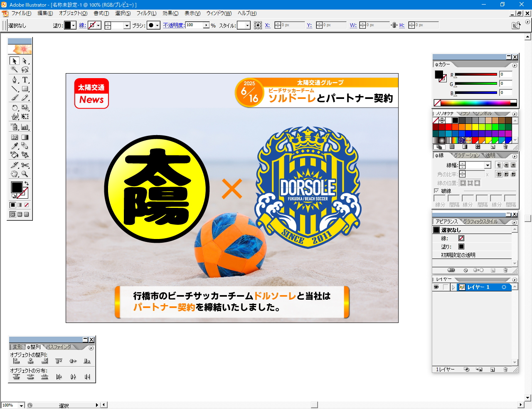The height and width of the screenshot is (409, 532).
Task: Pick the Magic Wand tool
Action: point(15,69)
